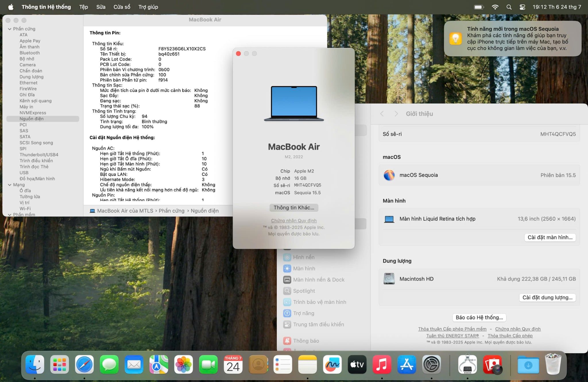Select Đồ họa/Màn hình in sidebar
This screenshot has width=588, height=382.
click(x=37, y=179)
